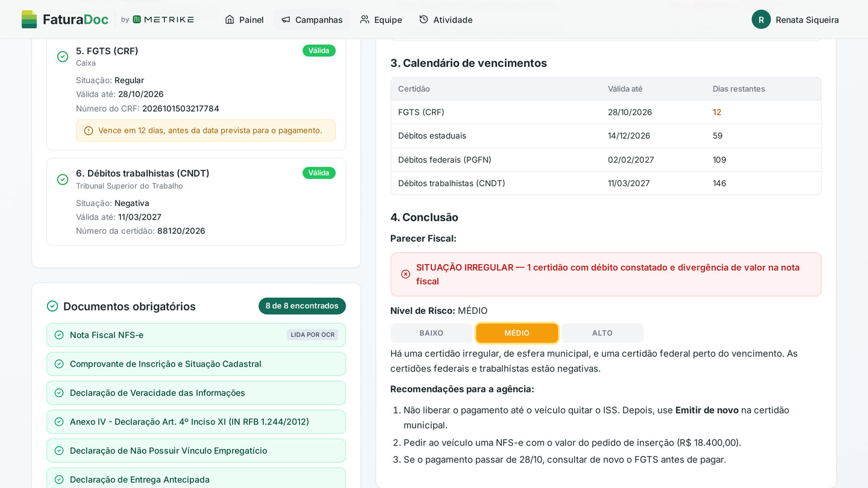Screen dimensions: 868x488
Task: Click check icon on Não Possuir Vínculo row
Action: pos(59,451)
